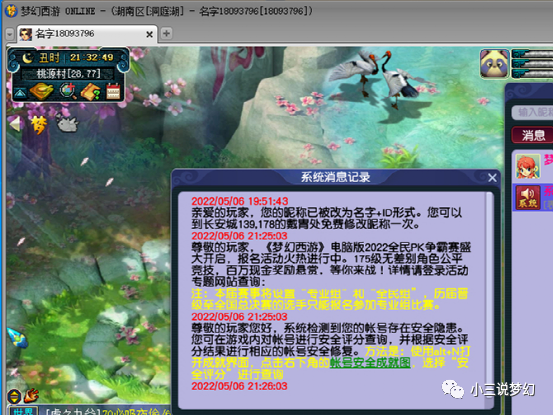
Task: Click the character avatar on the tab
Action: (x=25, y=35)
